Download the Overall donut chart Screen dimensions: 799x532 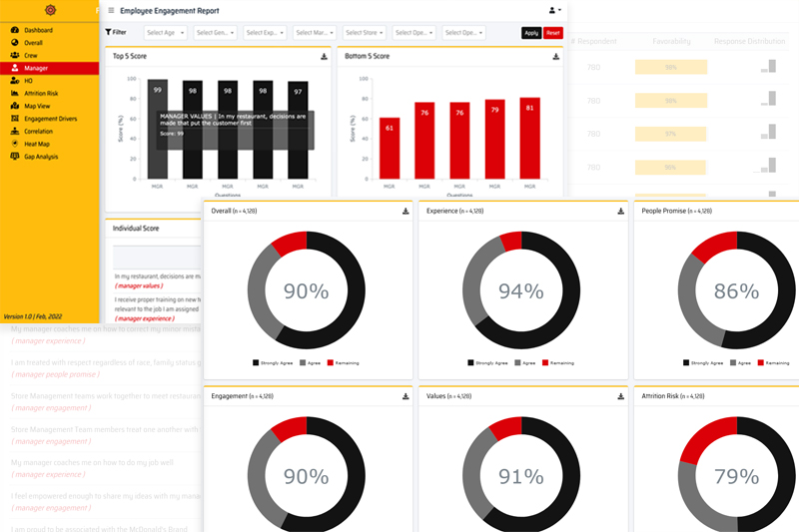[x=405, y=211]
